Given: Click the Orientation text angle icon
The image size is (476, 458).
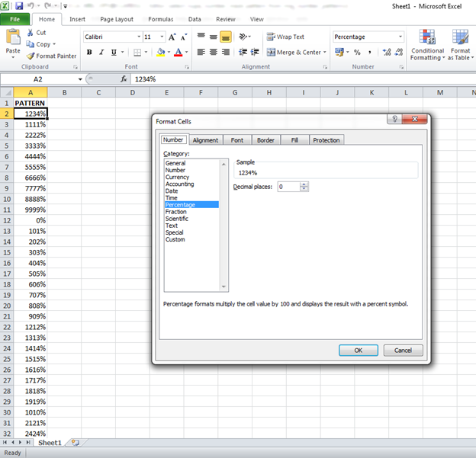Looking at the screenshot, I should pyautogui.click(x=243, y=37).
